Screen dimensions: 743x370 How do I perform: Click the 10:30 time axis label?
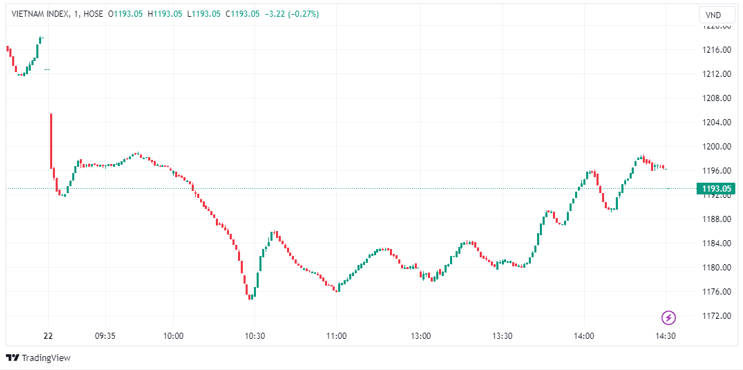254,335
